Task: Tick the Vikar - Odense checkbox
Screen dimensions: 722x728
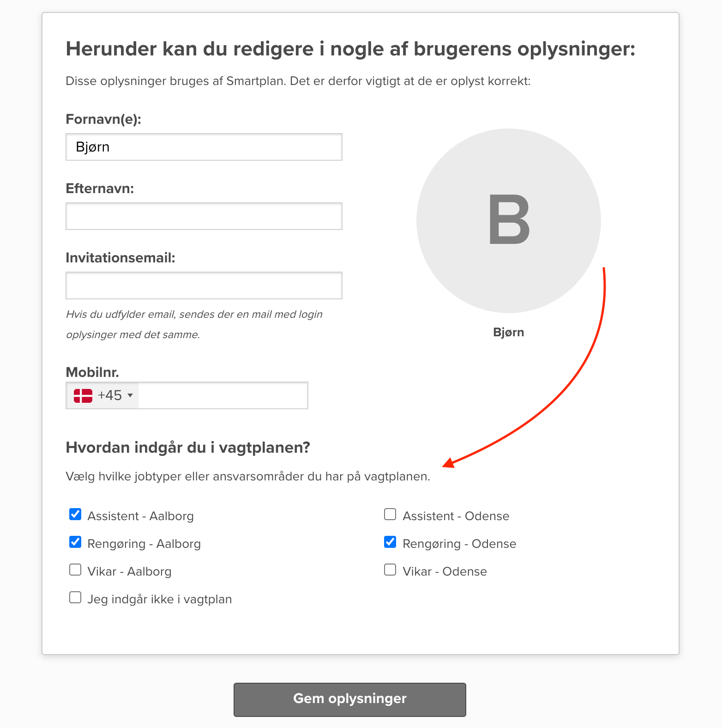Action: coord(390,570)
